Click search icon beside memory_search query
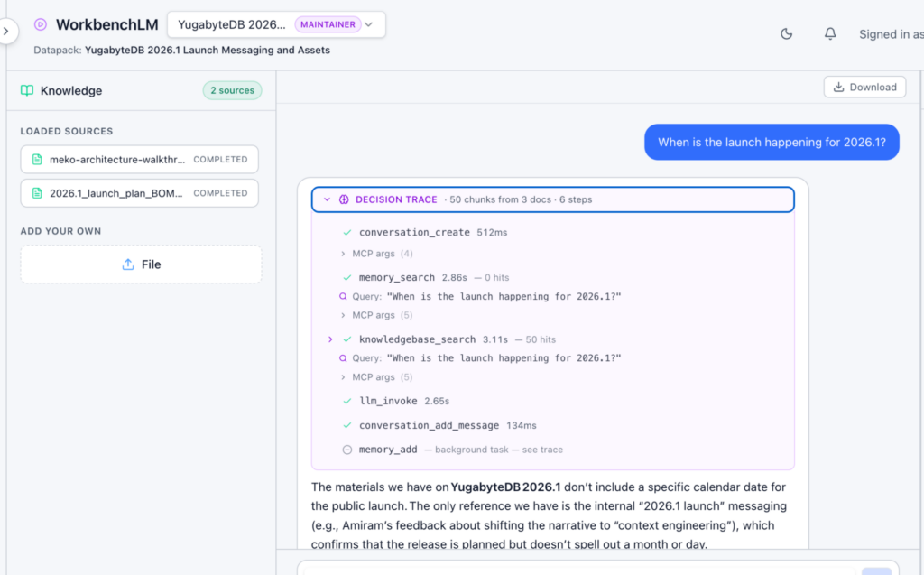The image size is (924, 575). pos(343,297)
